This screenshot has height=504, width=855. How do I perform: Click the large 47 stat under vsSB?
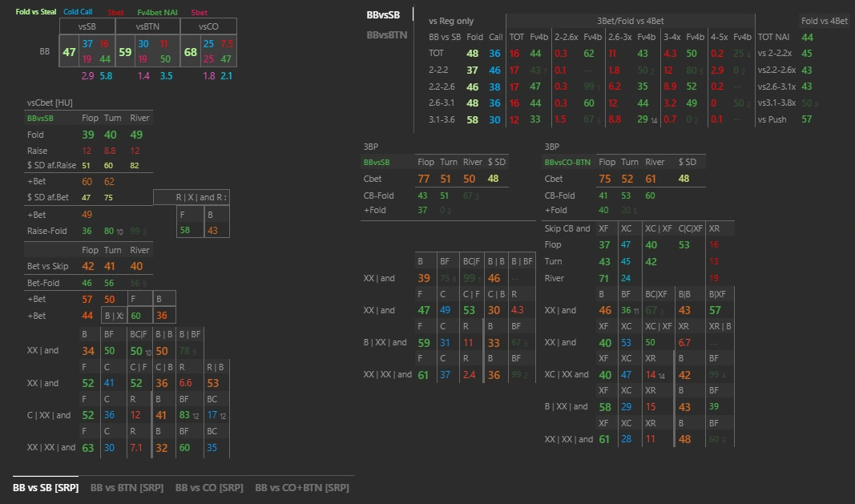(69, 52)
